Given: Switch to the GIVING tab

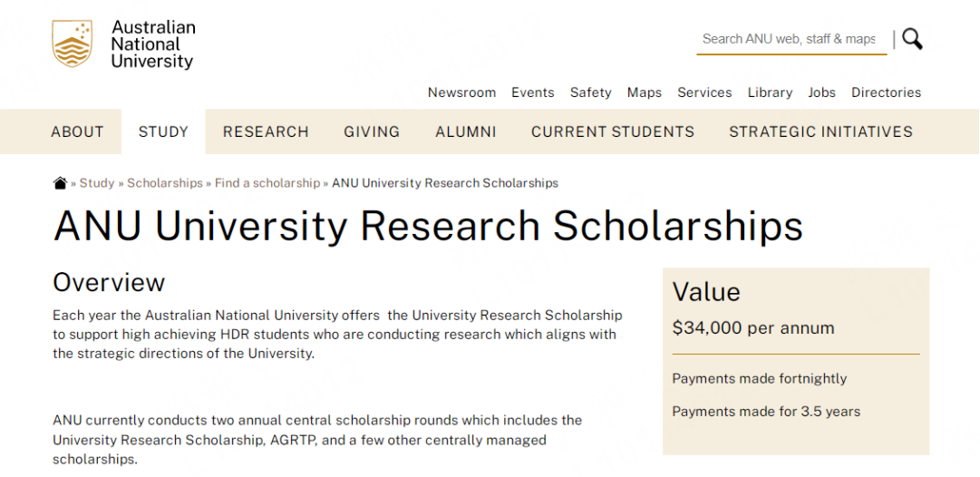Looking at the screenshot, I should click(x=372, y=131).
